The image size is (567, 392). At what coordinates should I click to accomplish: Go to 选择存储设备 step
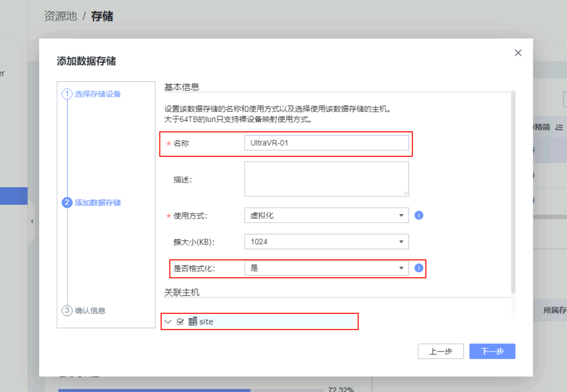tap(98, 94)
